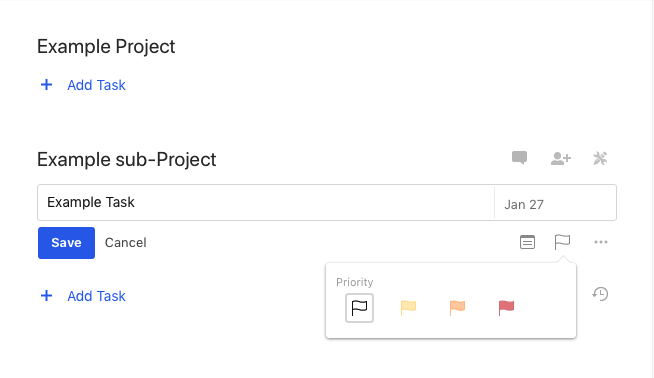The width and height of the screenshot is (654, 378).
Task: Open the three-dots more options menu
Action: [x=601, y=242]
